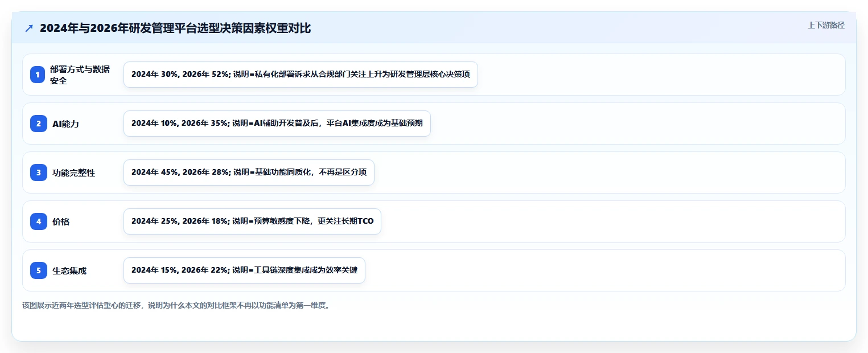Click the box reading 2024年 30%, 2026年 52%
The image size is (868, 353).
click(x=301, y=75)
